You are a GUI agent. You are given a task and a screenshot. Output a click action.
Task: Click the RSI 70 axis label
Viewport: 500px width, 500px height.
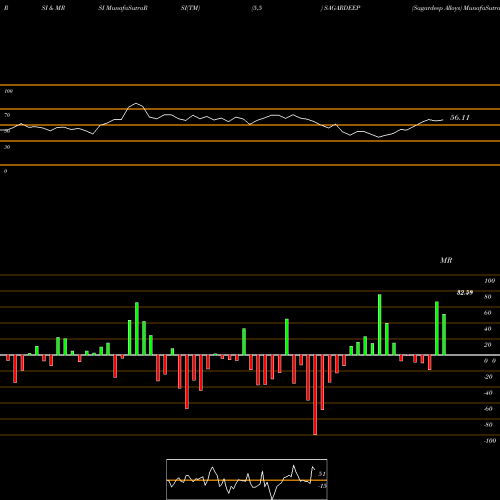[7, 115]
